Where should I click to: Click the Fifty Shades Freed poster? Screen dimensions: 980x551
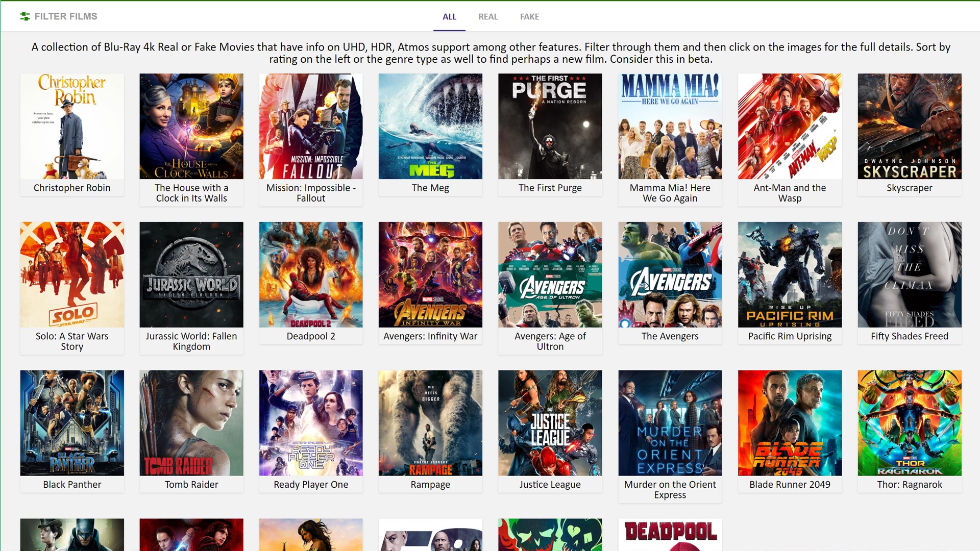pyautogui.click(x=909, y=274)
